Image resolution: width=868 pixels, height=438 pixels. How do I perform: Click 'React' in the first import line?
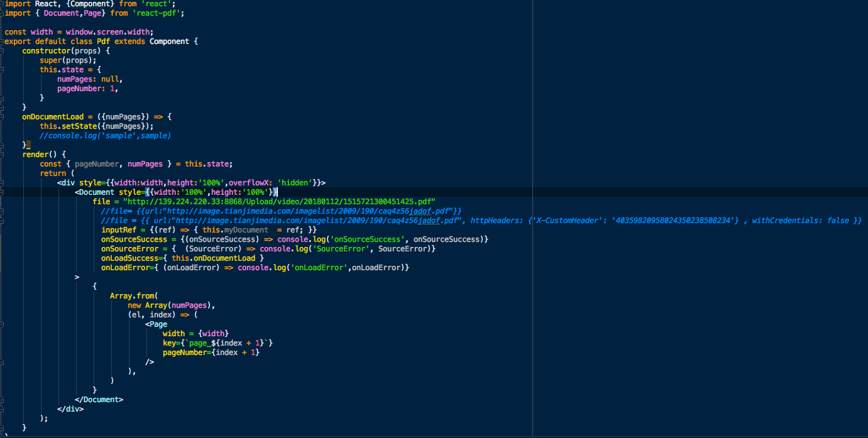(46, 4)
